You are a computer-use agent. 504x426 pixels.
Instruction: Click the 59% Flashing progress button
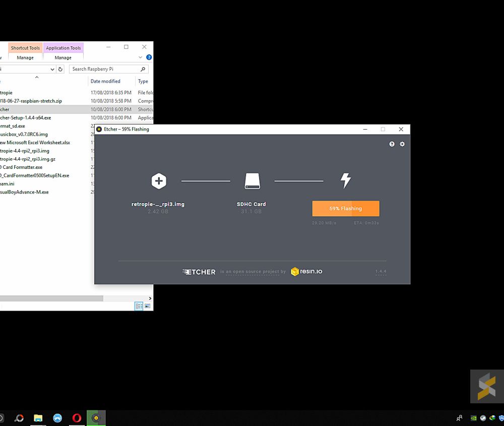346,208
